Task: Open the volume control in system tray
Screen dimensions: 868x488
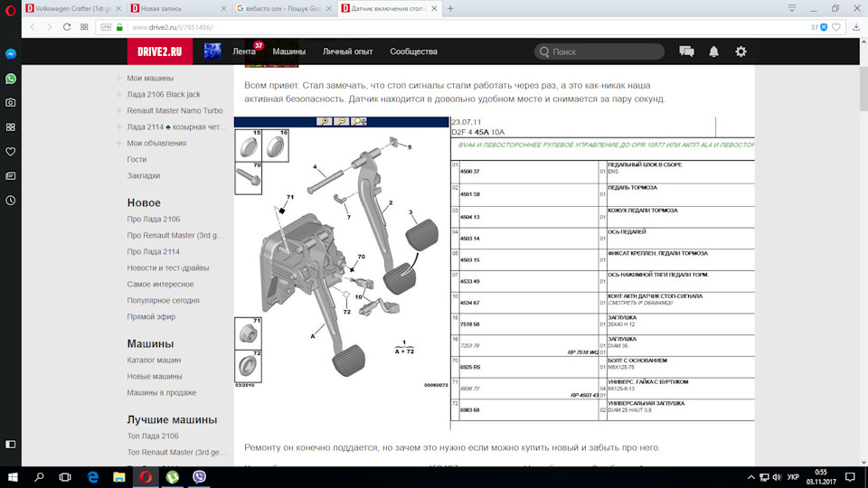Action: click(x=777, y=477)
